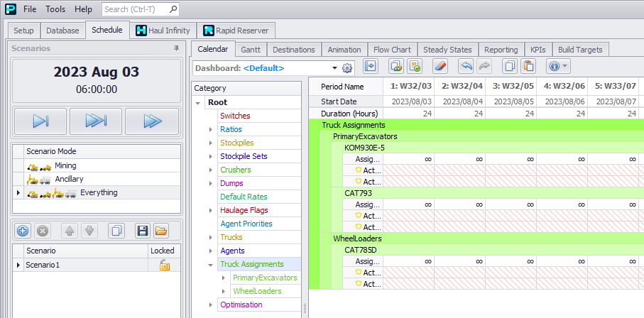Open scenario using the folder icon
Image resolution: width=644 pixels, height=318 pixels.
(161, 231)
